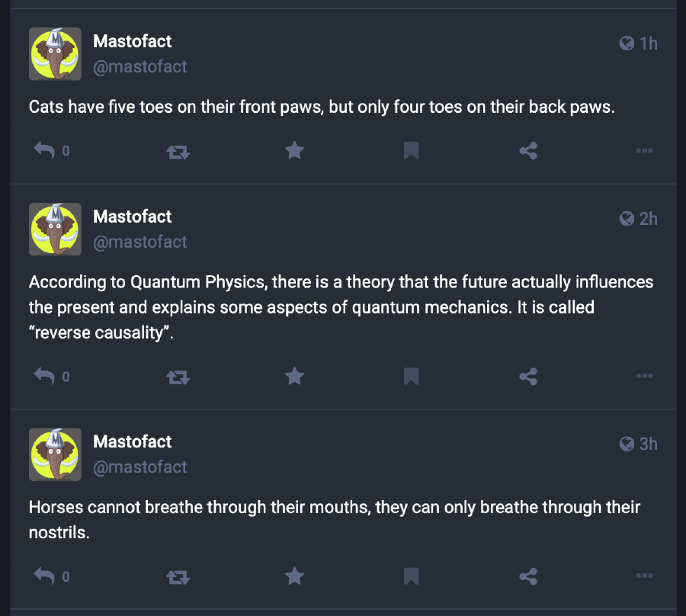The width and height of the screenshot is (686, 616).
Task: Share the quantum physics post
Action: (528, 377)
